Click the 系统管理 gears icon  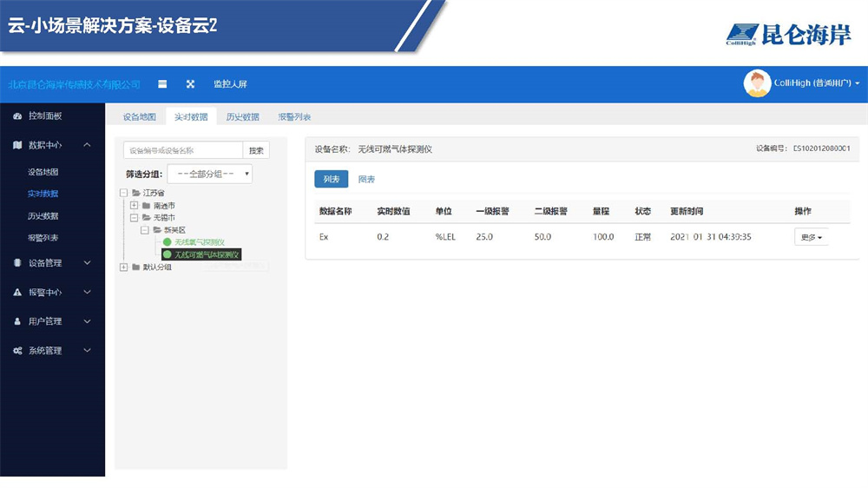pyautogui.click(x=17, y=351)
